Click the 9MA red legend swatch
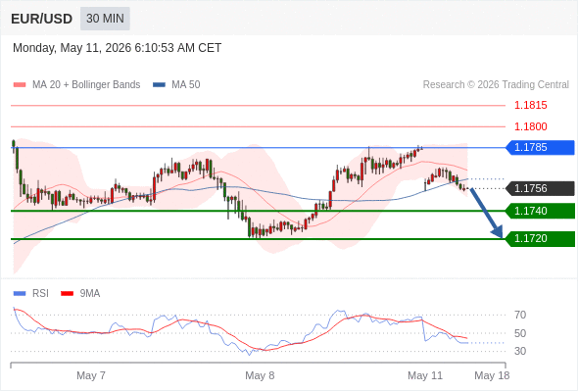Viewport: 578px width, 392px height. pyautogui.click(x=67, y=294)
